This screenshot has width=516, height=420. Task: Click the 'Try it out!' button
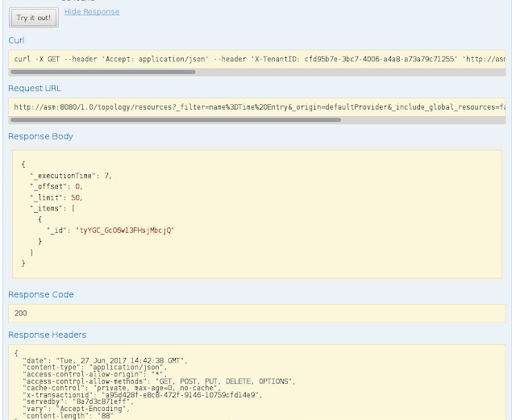pyautogui.click(x=34, y=18)
